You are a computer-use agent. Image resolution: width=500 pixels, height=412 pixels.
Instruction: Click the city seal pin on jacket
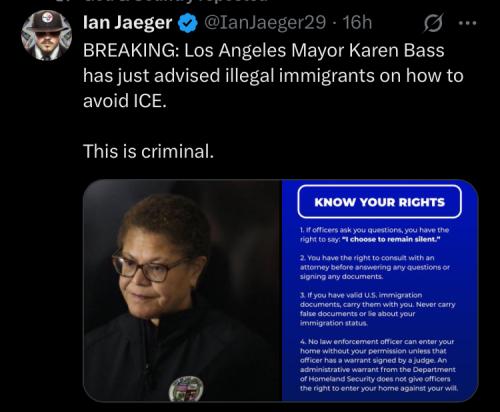(186, 389)
